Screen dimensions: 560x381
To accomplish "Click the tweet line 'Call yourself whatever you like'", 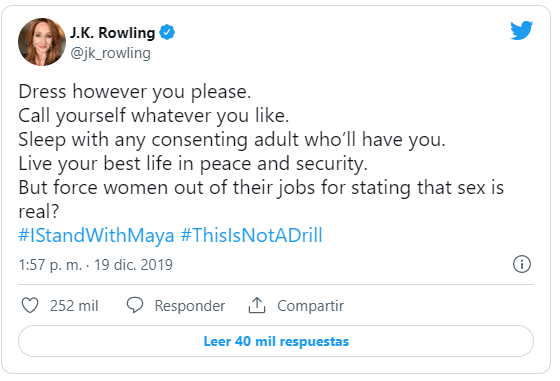I will click(x=154, y=116).
